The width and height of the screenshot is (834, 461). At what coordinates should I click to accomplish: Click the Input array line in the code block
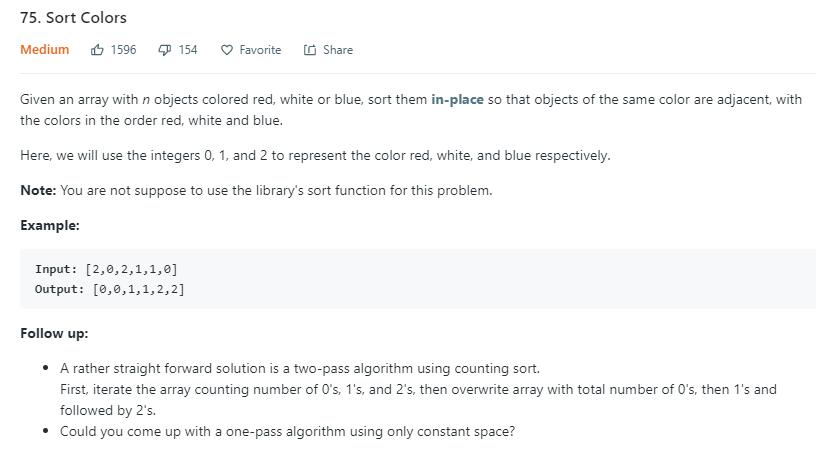pyautogui.click(x=106, y=269)
